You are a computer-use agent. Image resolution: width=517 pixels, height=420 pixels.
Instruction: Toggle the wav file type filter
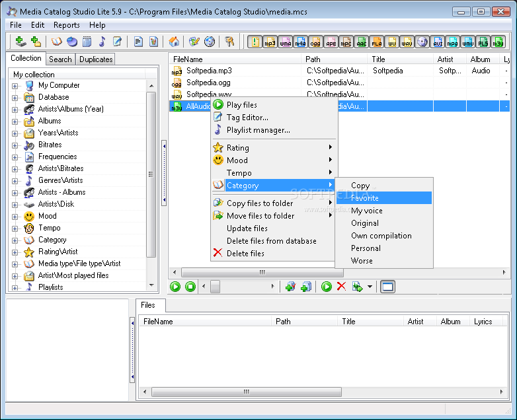point(407,42)
